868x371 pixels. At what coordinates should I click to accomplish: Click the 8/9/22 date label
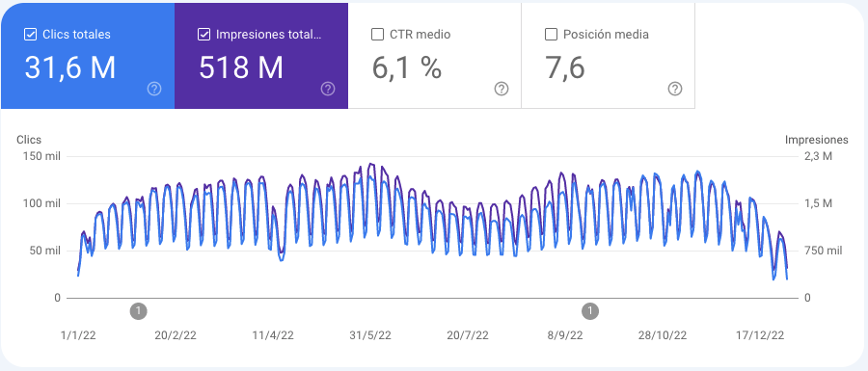tap(565, 335)
